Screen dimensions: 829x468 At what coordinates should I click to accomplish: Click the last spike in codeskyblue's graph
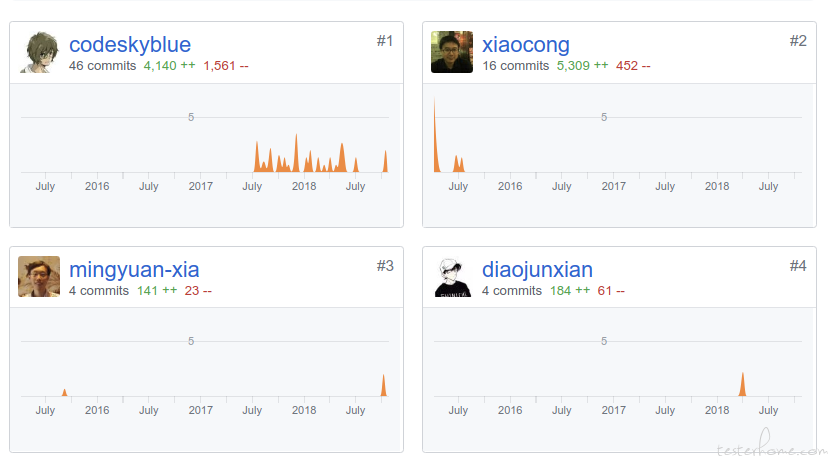coord(385,162)
